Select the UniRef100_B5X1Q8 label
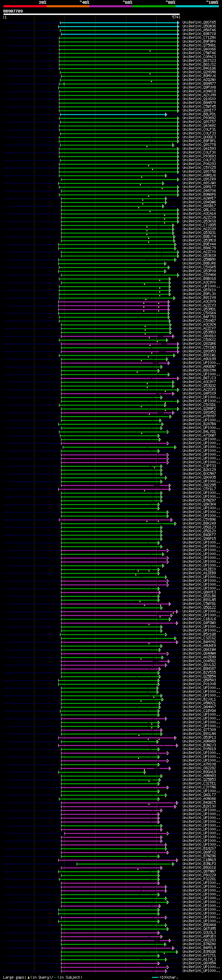Viewport: 222px width, 980px height. coord(199,634)
